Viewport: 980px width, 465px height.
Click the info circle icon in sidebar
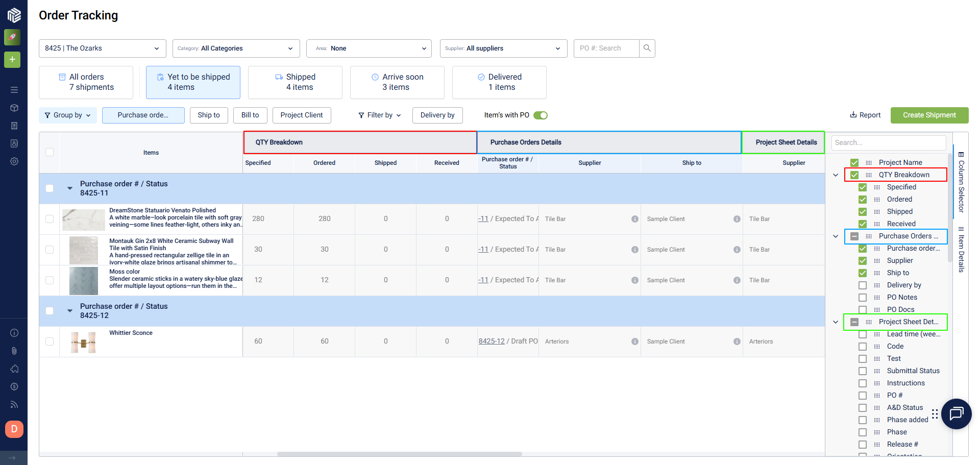coord(14,333)
